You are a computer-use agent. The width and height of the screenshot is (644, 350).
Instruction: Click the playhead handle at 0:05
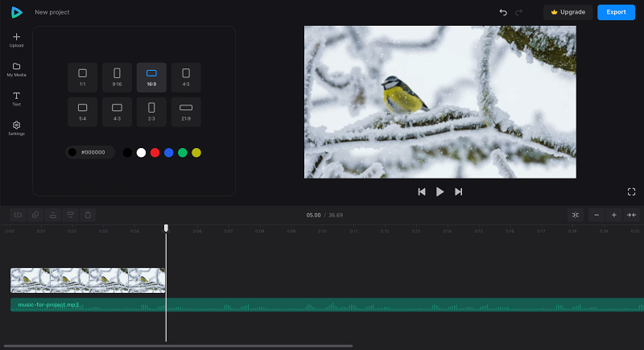tap(166, 228)
